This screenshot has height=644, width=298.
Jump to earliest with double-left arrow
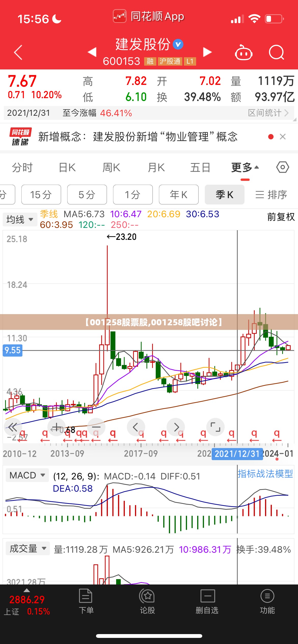[x=13, y=427]
